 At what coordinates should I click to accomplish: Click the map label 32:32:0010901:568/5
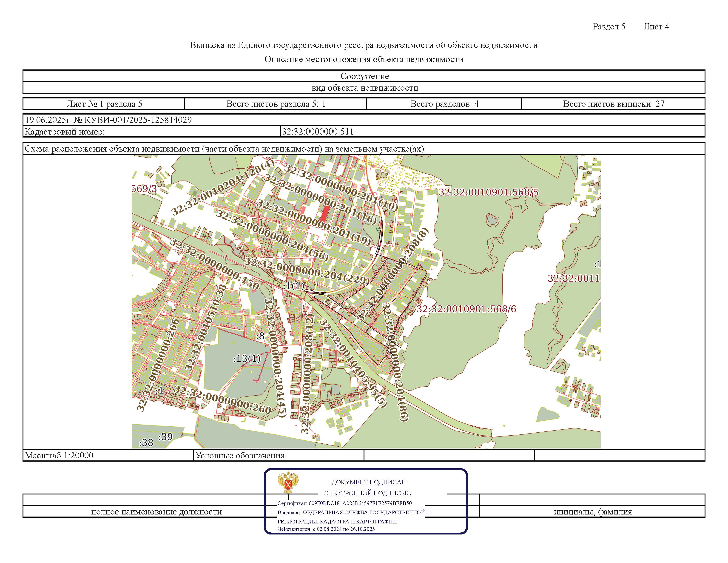[488, 192]
